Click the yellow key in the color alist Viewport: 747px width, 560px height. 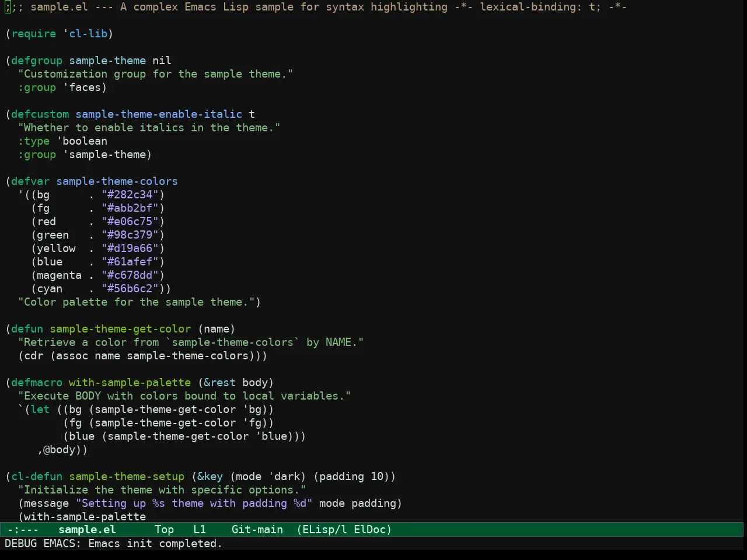(56, 249)
